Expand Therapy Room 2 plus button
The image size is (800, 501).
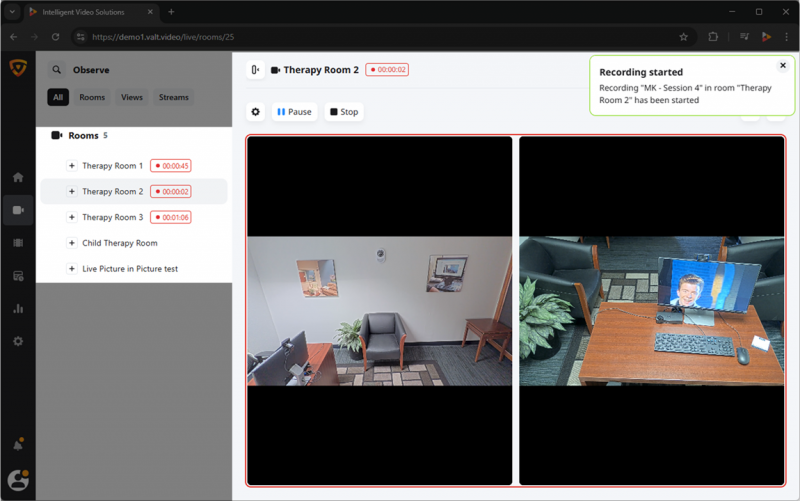click(71, 191)
